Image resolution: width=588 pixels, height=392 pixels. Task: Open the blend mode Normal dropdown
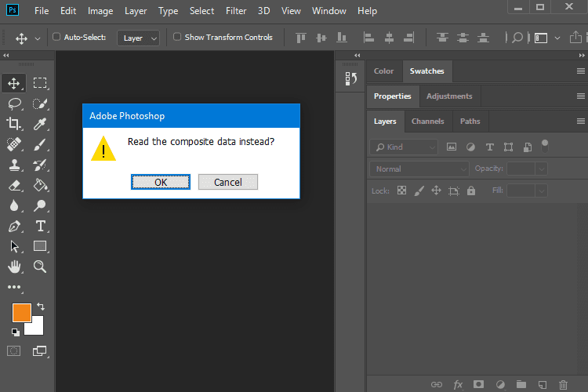(419, 169)
